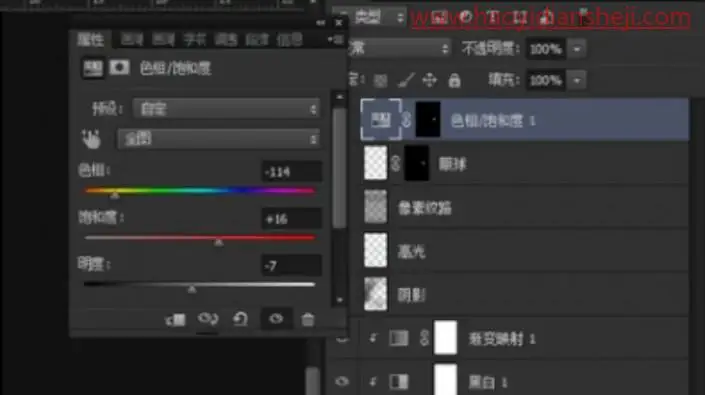Switch to the tab just before 信息

click(x=257, y=40)
